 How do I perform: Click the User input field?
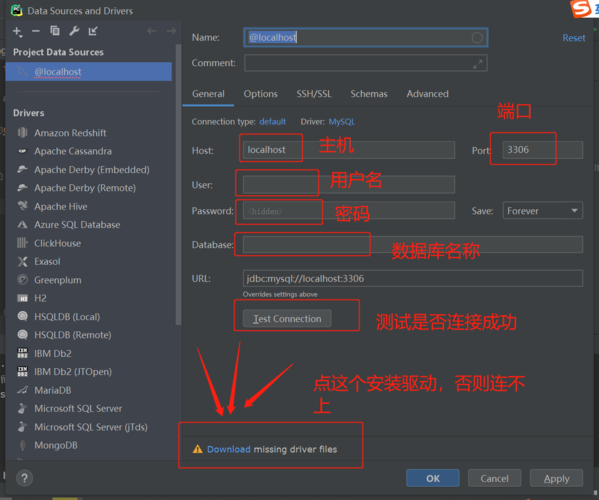pos(349,185)
